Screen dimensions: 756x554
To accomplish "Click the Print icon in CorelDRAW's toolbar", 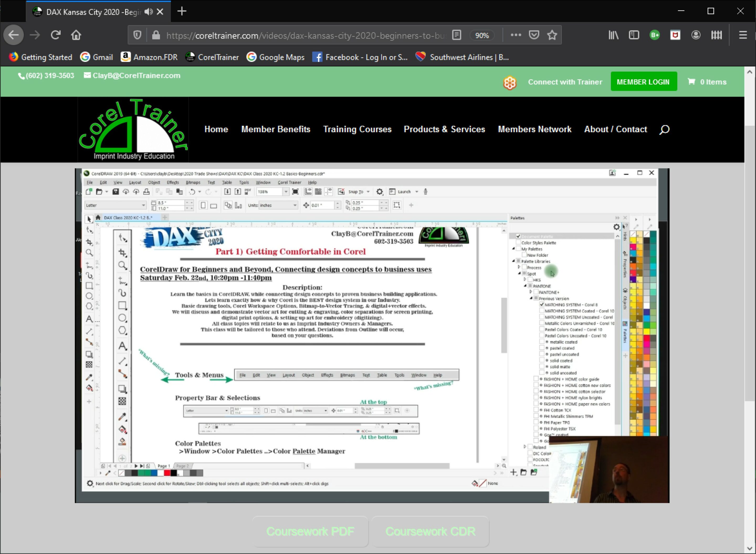I will pos(146,192).
